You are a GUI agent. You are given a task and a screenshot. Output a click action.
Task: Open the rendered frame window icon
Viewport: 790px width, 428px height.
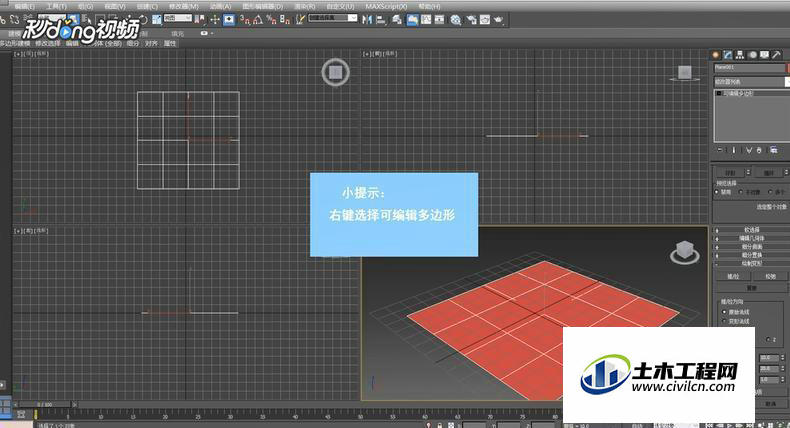click(x=485, y=20)
